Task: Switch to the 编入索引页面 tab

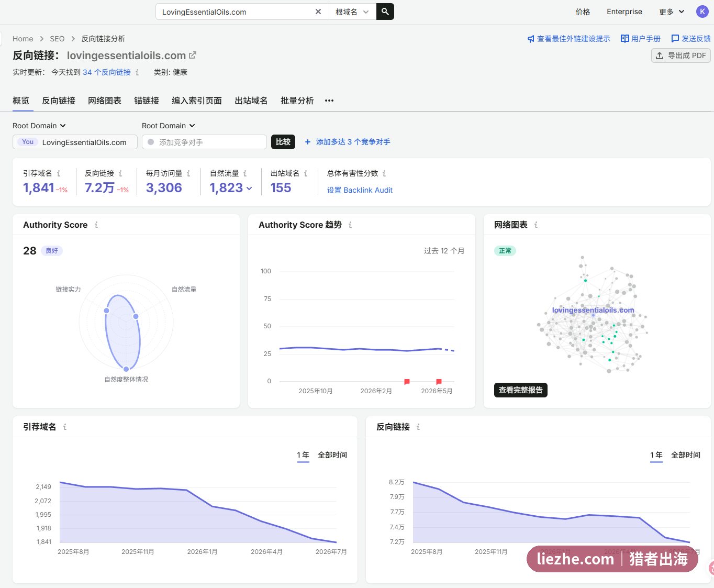Action: coord(197,101)
